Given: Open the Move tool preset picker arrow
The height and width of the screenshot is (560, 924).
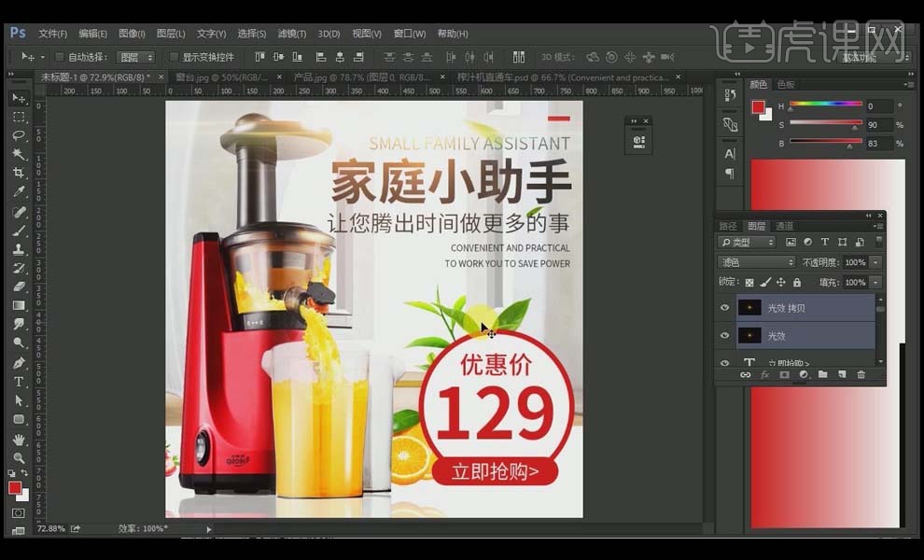Looking at the screenshot, I should pyautogui.click(x=42, y=57).
